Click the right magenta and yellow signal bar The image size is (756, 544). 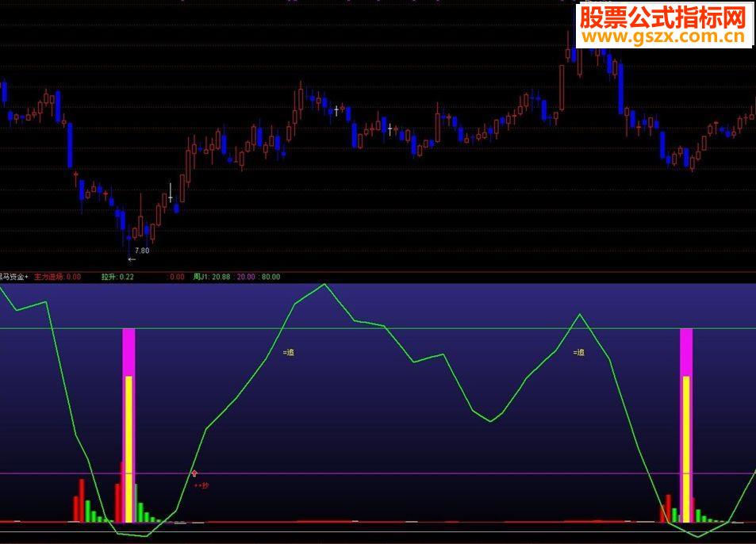(x=686, y=426)
